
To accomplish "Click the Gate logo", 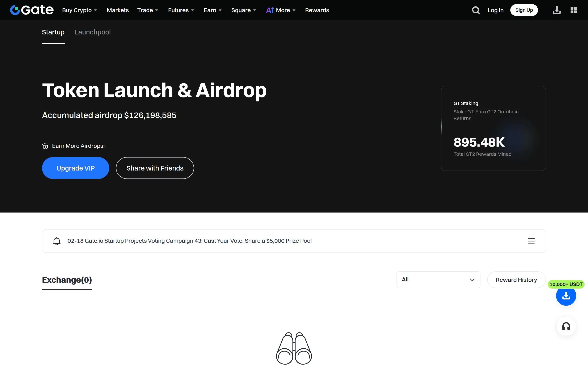I will [32, 10].
